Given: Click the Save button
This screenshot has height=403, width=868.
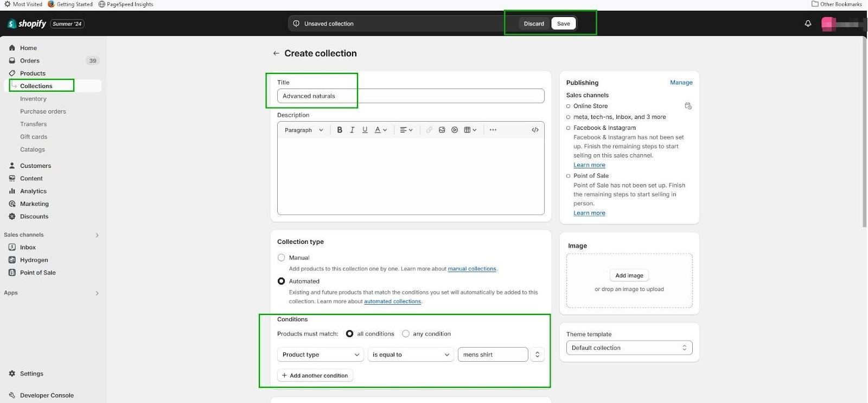Looking at the screenshot, I should [x=563, y=23].
